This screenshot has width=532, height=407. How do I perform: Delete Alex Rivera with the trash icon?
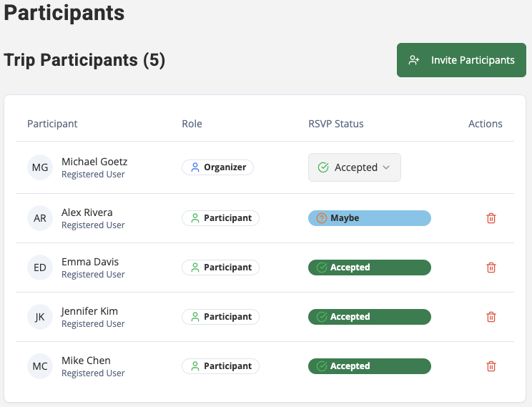(491, 218)
